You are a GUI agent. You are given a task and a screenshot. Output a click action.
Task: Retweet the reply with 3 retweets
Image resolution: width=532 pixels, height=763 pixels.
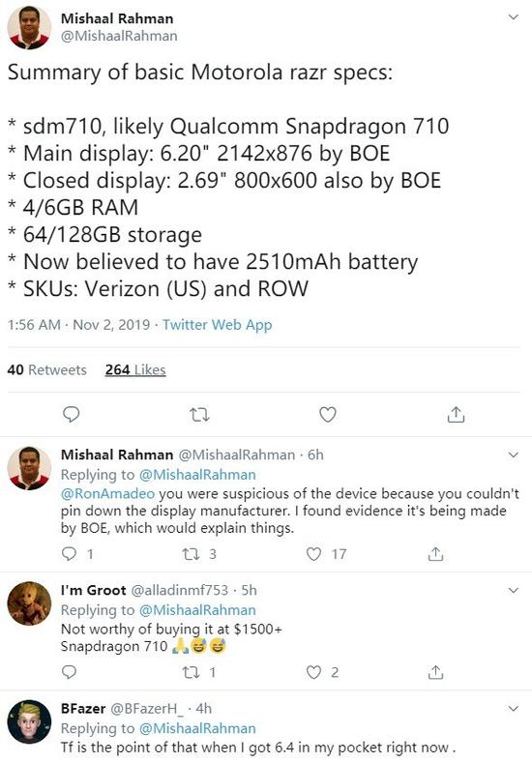pos(190,554)
